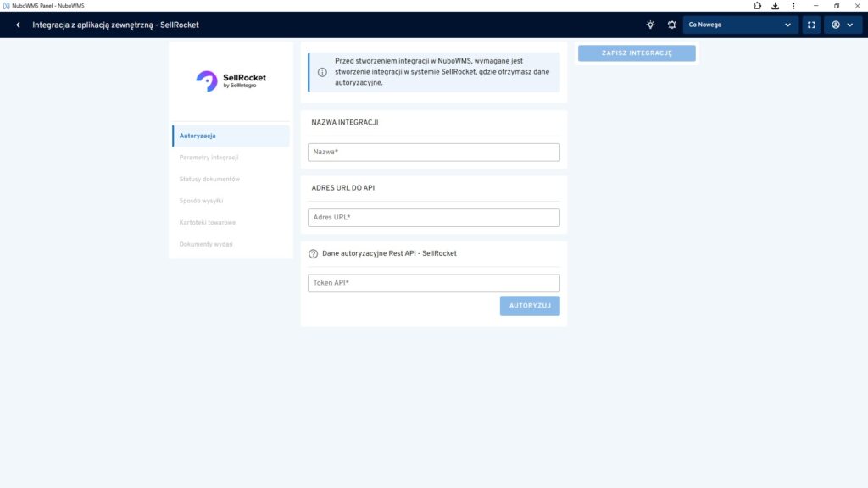Focus the Nazwa input field
868x488 pixels.
pyautogui.click(x=433, y=152)
